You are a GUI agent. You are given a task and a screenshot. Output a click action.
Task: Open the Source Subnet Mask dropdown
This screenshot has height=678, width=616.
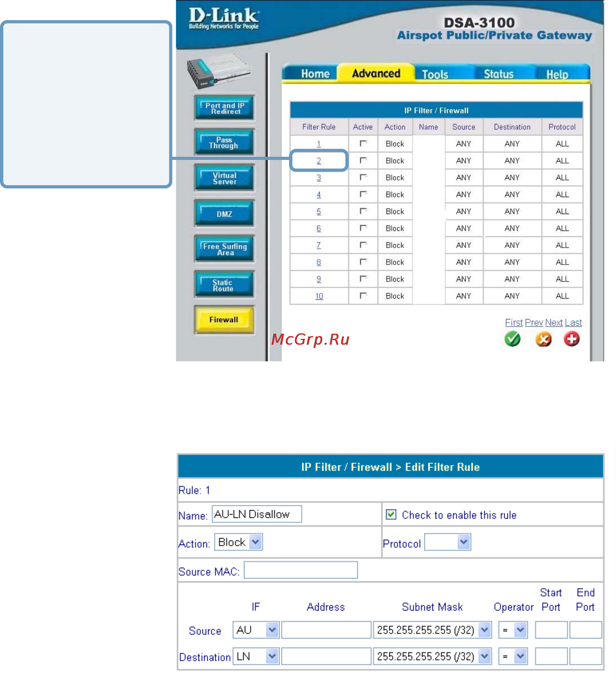432,630
